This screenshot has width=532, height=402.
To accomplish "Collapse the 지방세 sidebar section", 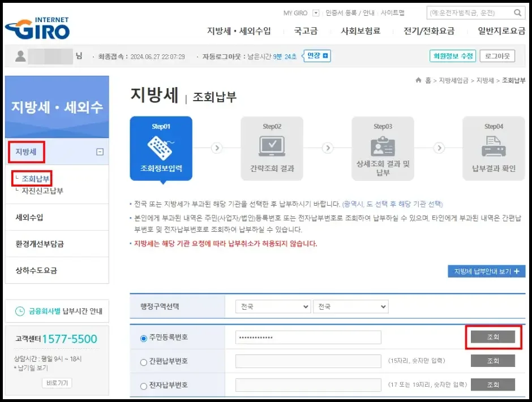I will (100, 152).
